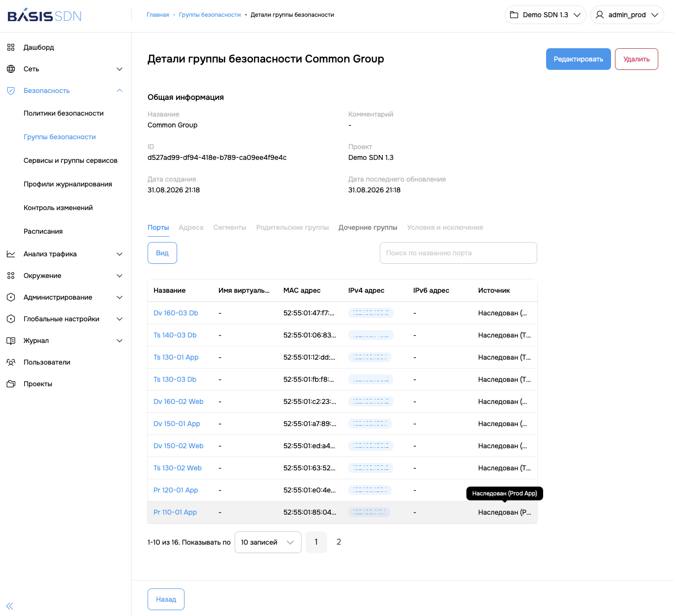Image resolution: width=674 pixels, height=616 pixels.
Task: Click the Проекты folder icon
Action: 11,384
